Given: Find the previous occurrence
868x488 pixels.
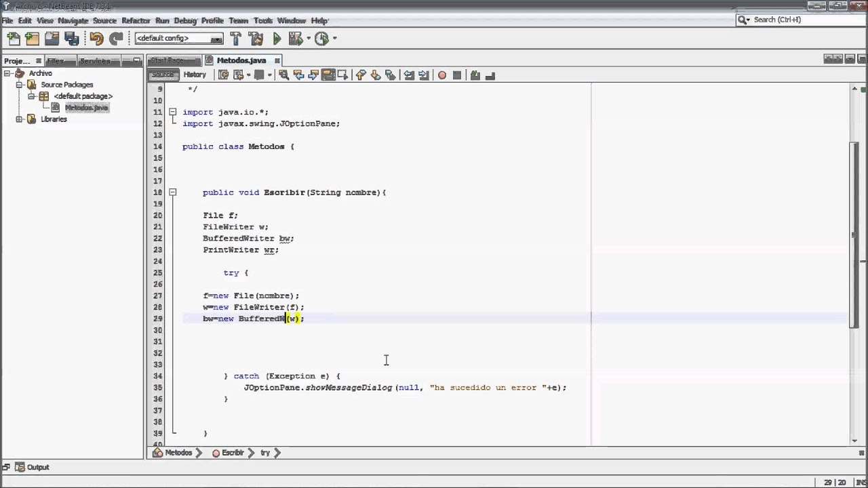Looking at the screenshot, I should 298,75.
